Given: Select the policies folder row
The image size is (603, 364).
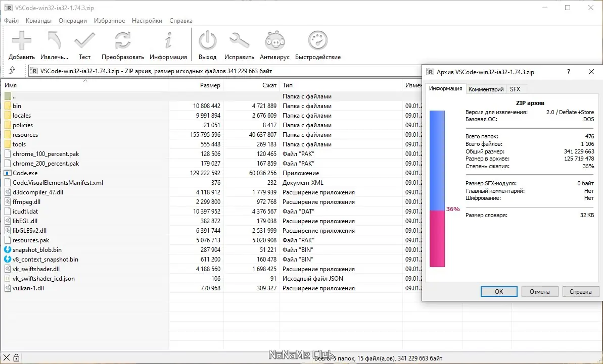Looking at the screenshot, I should tap(211, 125).
